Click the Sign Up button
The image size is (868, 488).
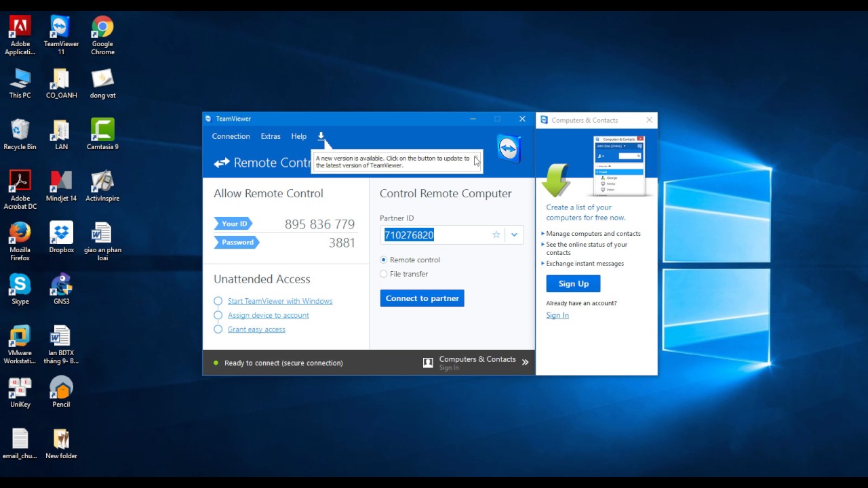click(573, 283)
